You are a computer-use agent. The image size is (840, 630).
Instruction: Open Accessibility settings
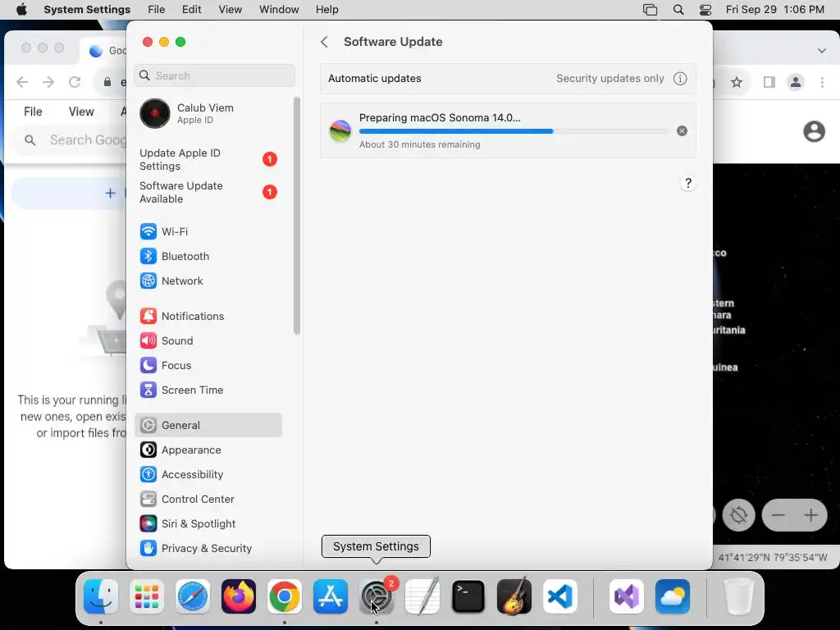click(x=208, y=475)
